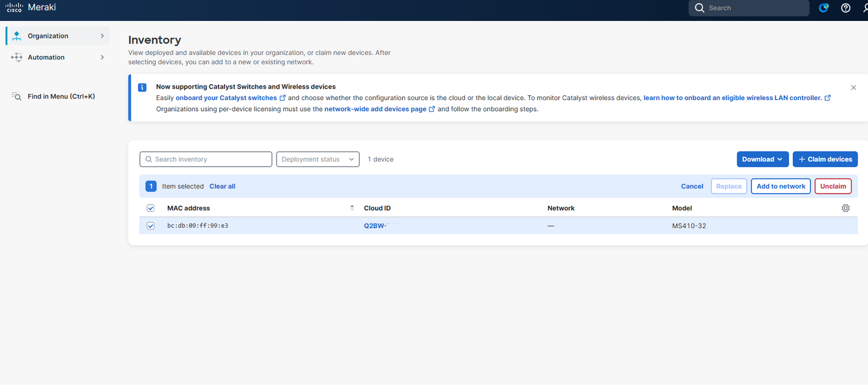Open the Deployment status dropdown
This screenshot has height=385, width=868.
318,159
